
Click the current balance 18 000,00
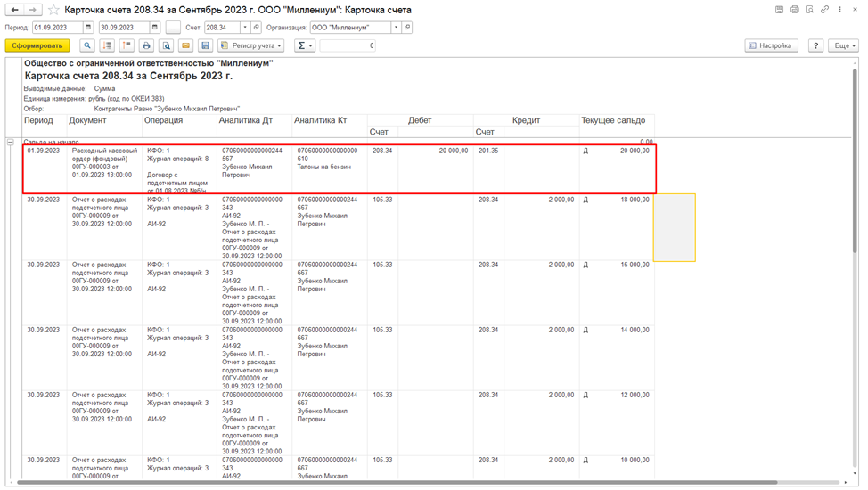635,200
